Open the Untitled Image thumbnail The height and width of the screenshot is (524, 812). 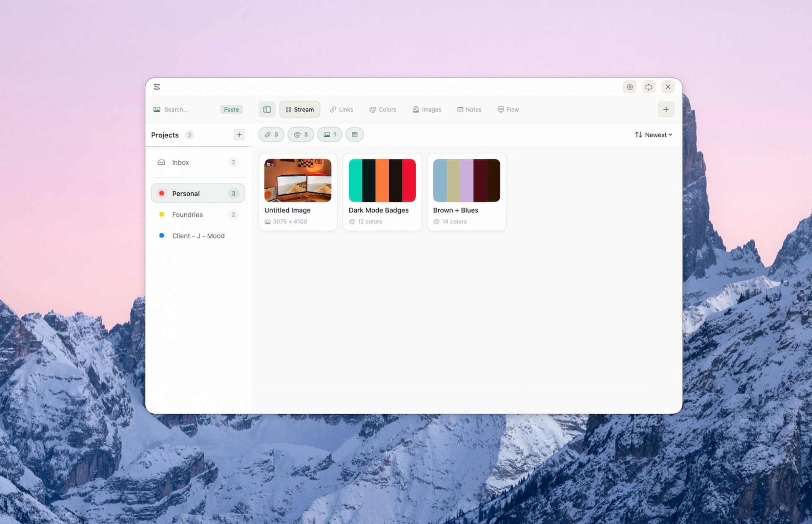coord(297,181)
